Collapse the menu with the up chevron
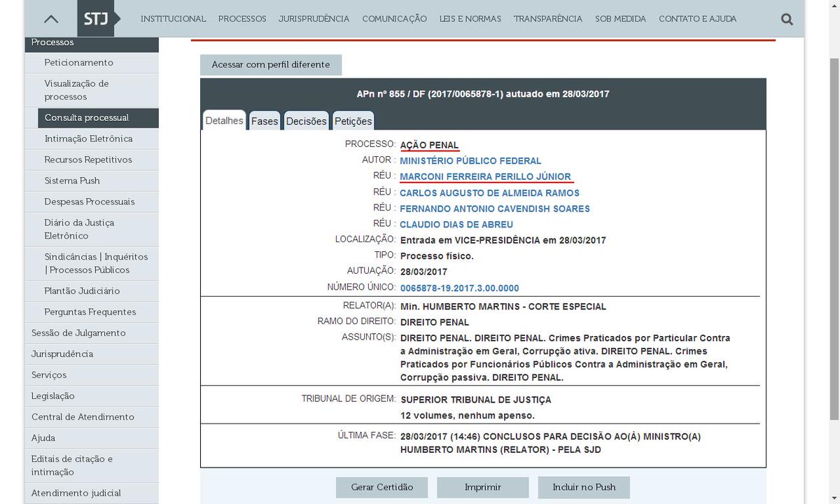The image size is (840, 504). [51, 19]
